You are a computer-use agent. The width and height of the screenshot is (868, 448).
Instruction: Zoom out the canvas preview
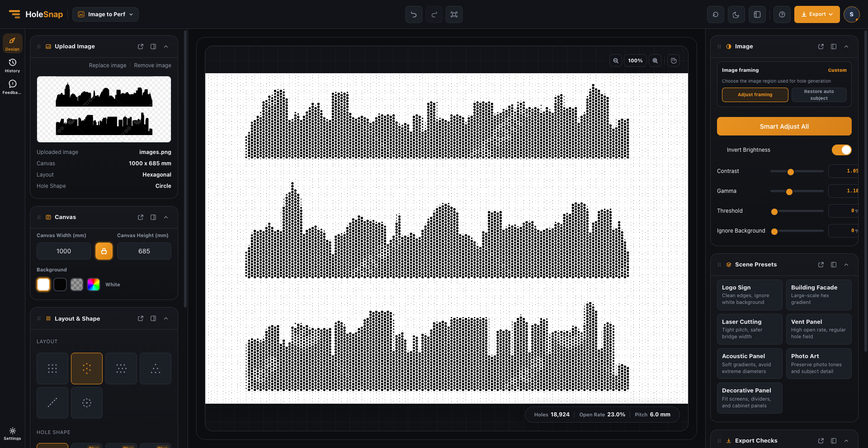(616, 61)
